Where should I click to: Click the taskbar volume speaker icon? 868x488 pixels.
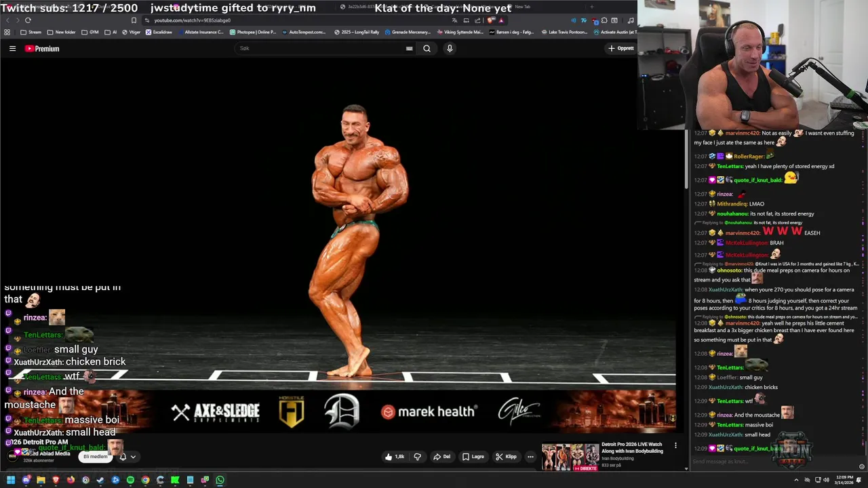pyautogui.click(x=825, y=480)
